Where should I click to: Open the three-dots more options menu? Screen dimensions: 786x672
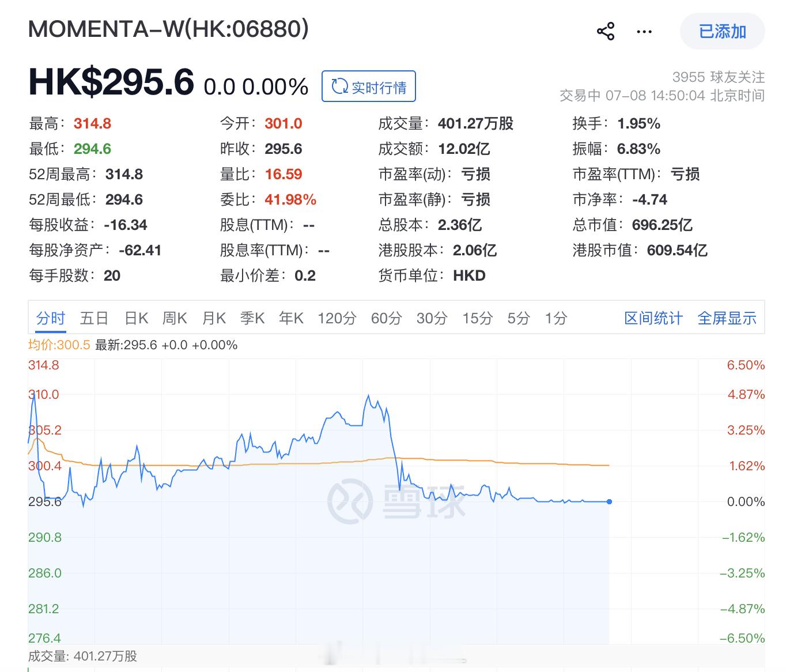pyautogui.click(x=644, y=32)
